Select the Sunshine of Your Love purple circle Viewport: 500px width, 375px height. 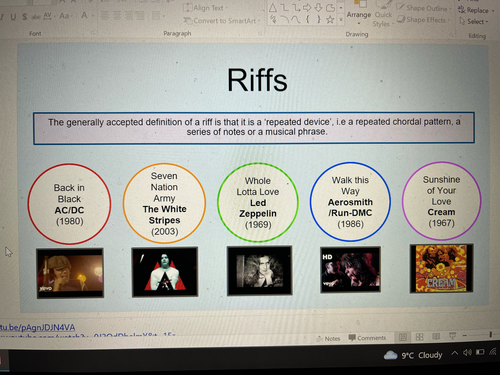tap(441, 201)
